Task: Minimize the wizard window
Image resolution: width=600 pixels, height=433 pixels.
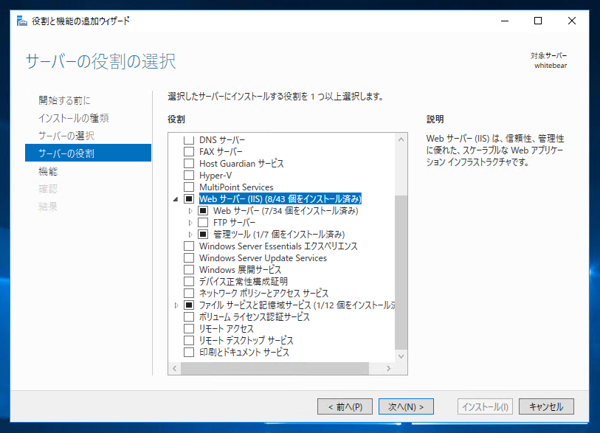Action: [x=505, y=21]
